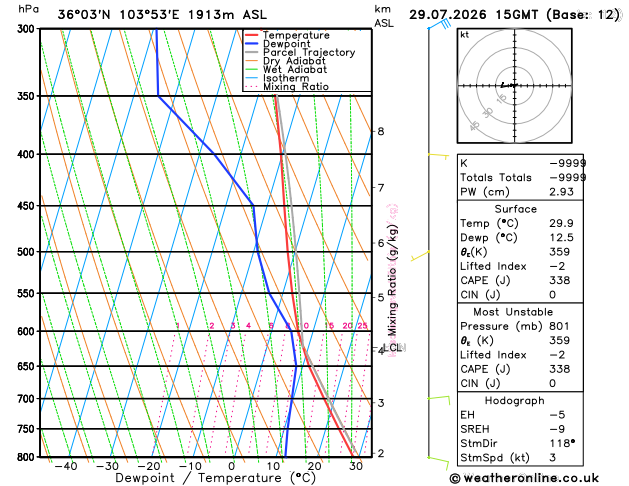
Task: Select the Parcel Trajectory legend entry
Action: coord(300,53)
